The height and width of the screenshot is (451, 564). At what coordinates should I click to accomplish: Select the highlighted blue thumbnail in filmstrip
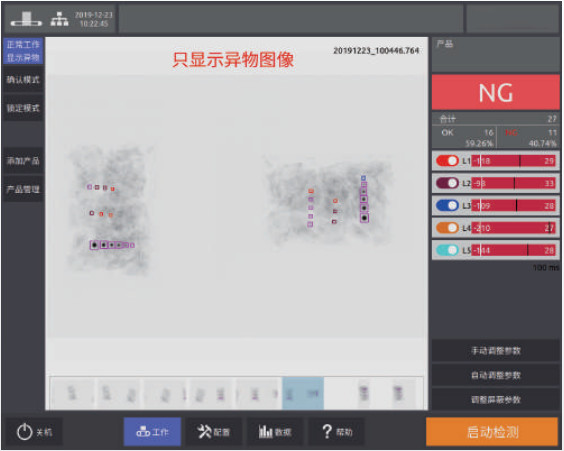tap(303, 393)
